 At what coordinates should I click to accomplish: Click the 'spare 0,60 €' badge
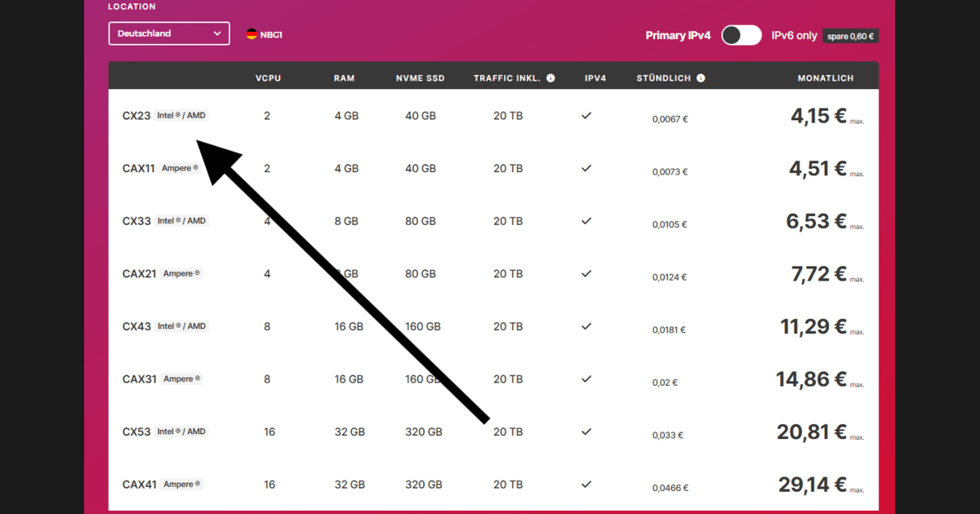(x=851, y=36)
